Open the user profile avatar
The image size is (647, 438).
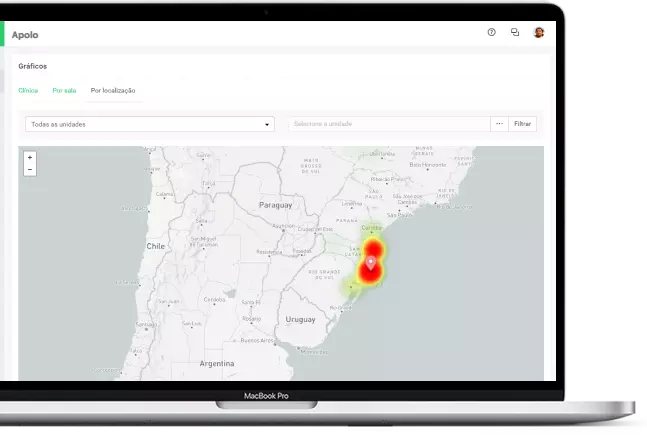(x=539, y=32)
